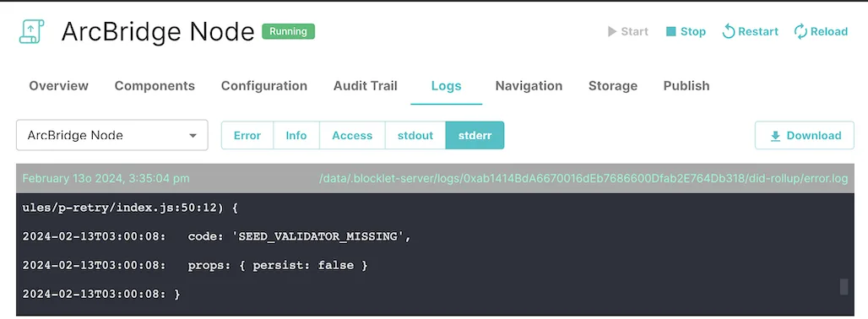Click the 'SEED_VALIDATOR_MISSING' code log line
The width and height of the screenshot is (868, 319).
[x=217, y=236]
